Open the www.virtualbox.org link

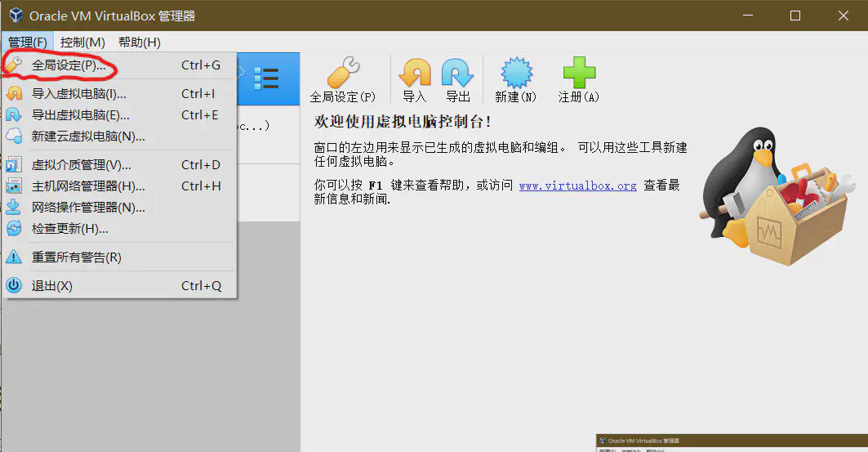click(x=577, y=186)
